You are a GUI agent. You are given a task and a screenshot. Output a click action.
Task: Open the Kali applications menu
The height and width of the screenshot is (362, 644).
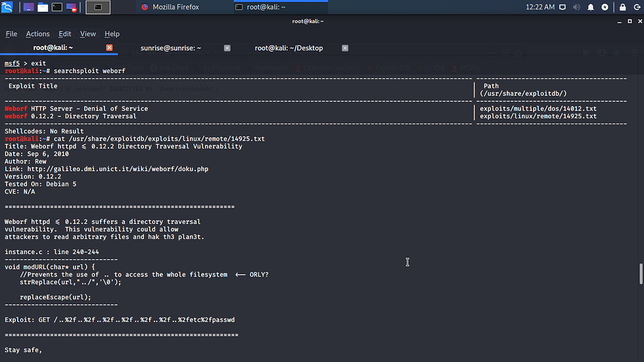pos(9,7)
